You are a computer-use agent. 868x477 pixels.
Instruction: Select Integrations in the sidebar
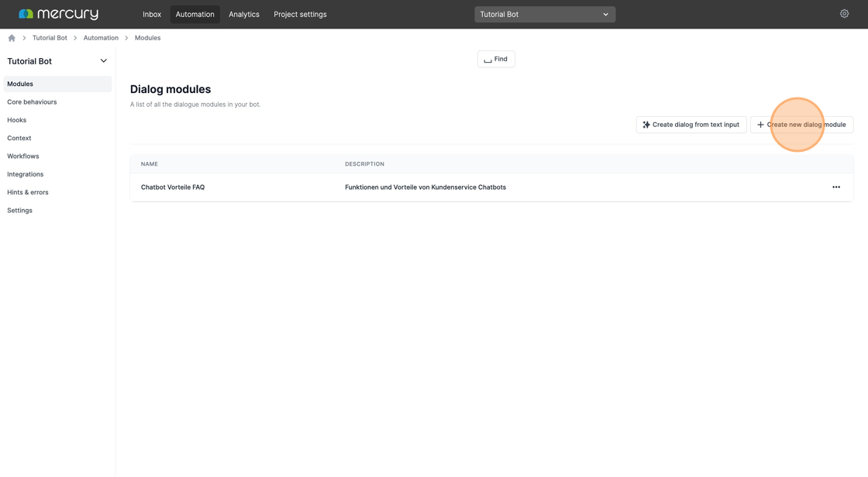(x=26, y=174)
